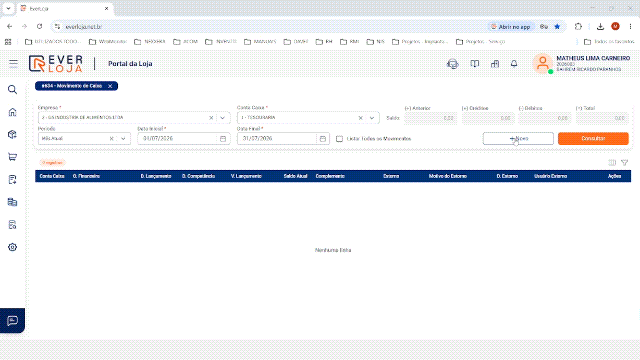
Task: Expand the Empresa dropdown arrow
Action: pyautogui.click(x=222, y=118)
